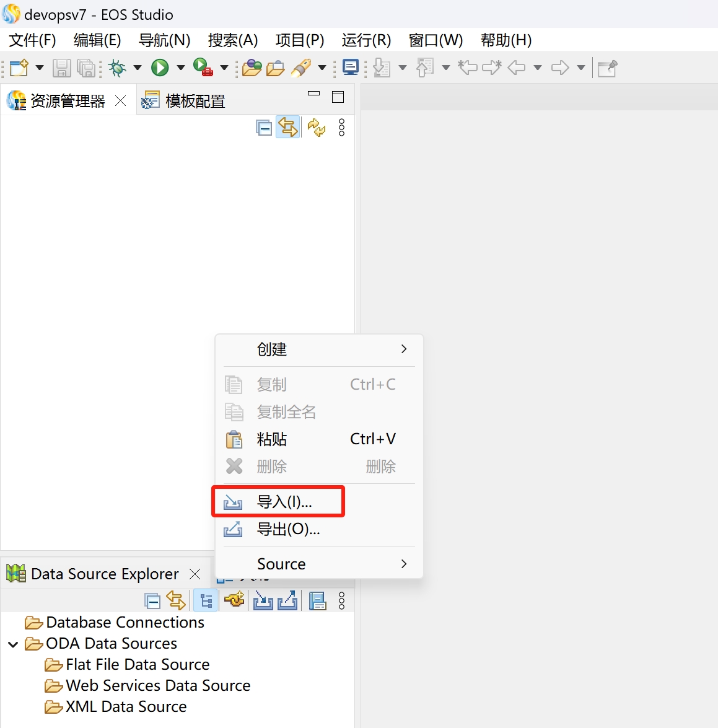Open the 资源管理器 View Menu dots
This screenshot has height=728, width=718.
click(x=341, y=127)
